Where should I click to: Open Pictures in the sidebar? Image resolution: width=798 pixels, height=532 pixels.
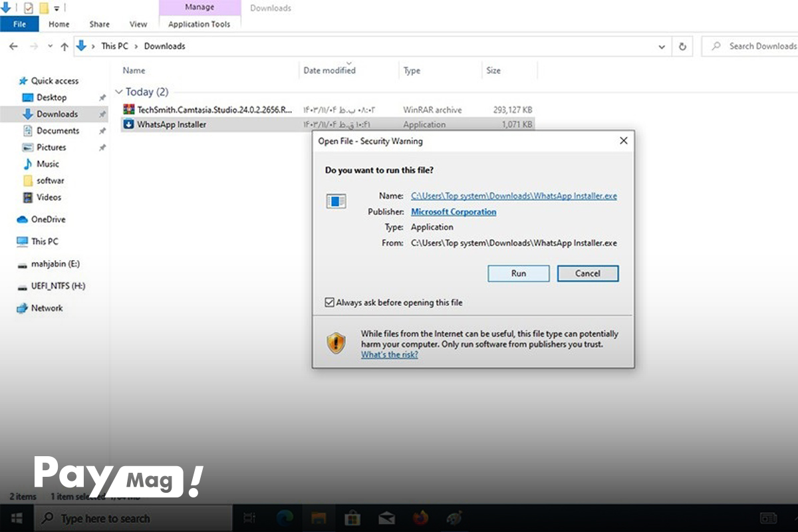[51, 147]
